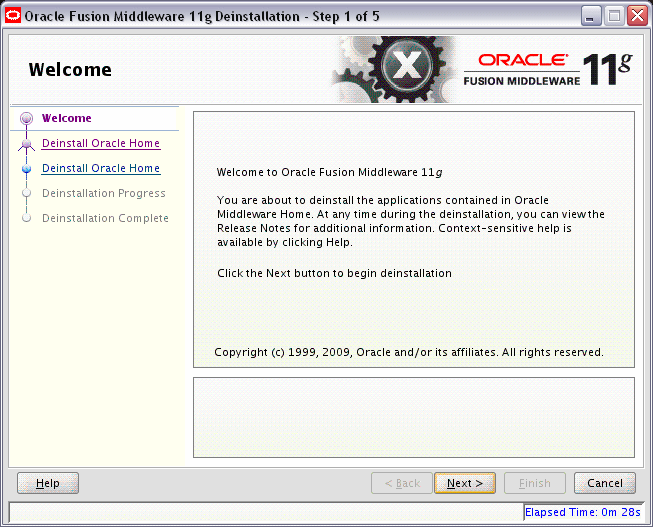This screenshot has height=527, width=653.
Task: Click the Oracle icon in title bar
Action: 13,16
